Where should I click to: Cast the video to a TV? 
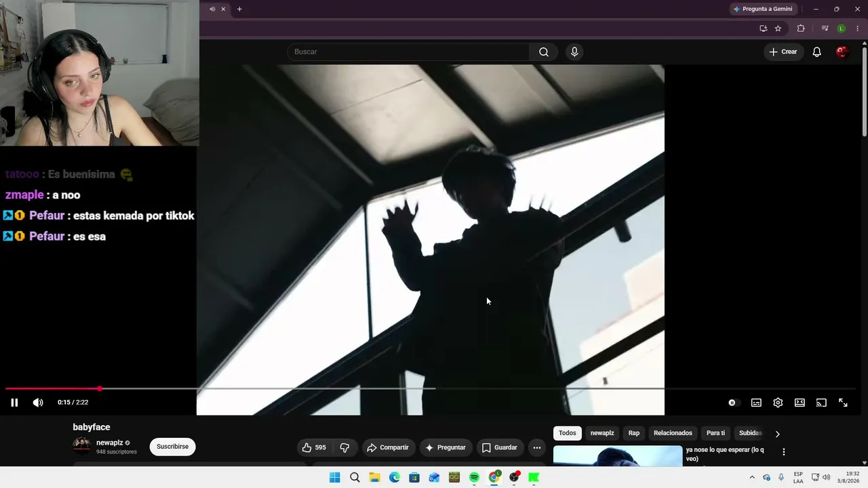(821, 403)
